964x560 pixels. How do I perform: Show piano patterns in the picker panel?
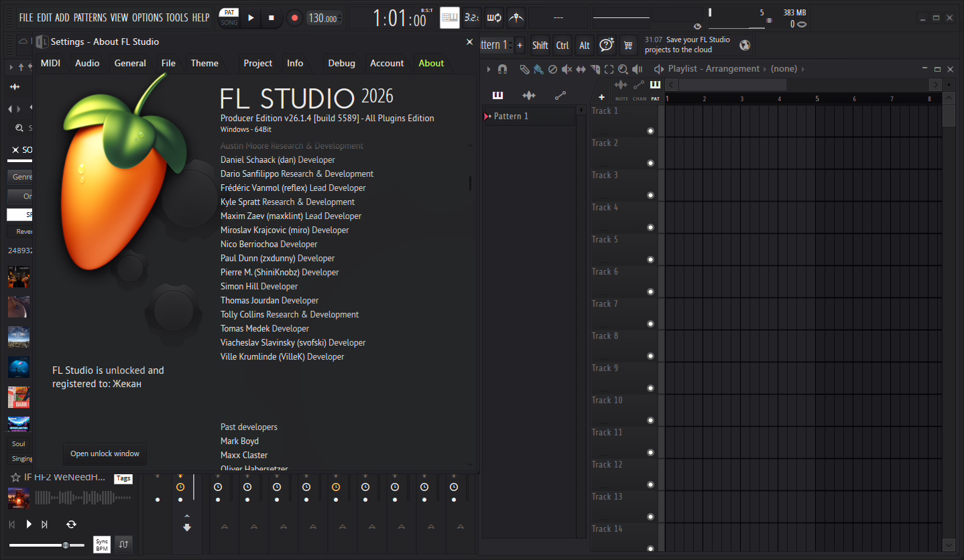[497, 95]
